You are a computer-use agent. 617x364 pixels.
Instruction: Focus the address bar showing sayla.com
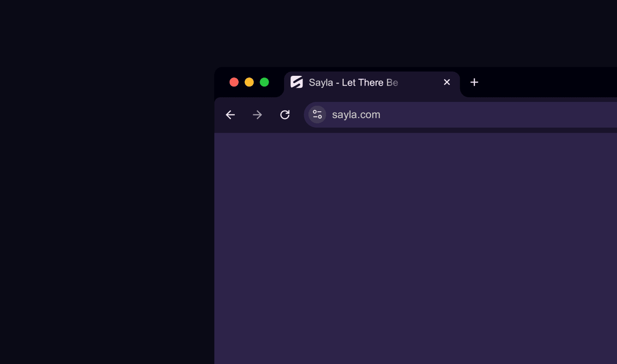point(461,115)
